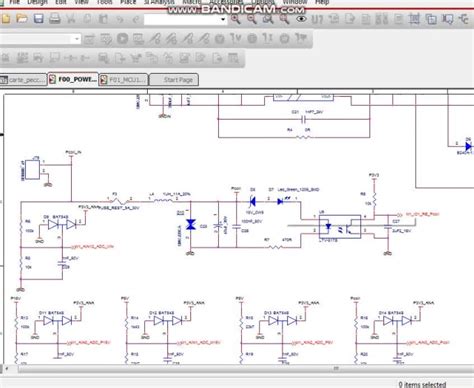Toggle the bias current display I icon
The width and height of the screenshot is (474, 388).
(268, 39)
